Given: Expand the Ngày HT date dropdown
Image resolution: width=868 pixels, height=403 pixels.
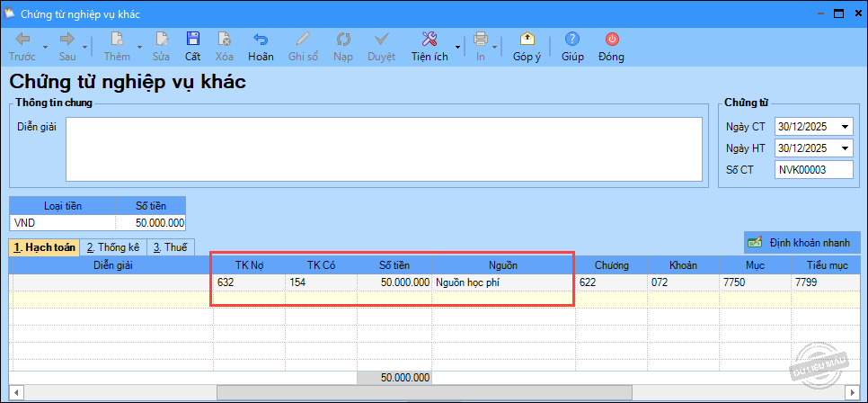Looking at the screenshot, I should [x=845, y=148].
